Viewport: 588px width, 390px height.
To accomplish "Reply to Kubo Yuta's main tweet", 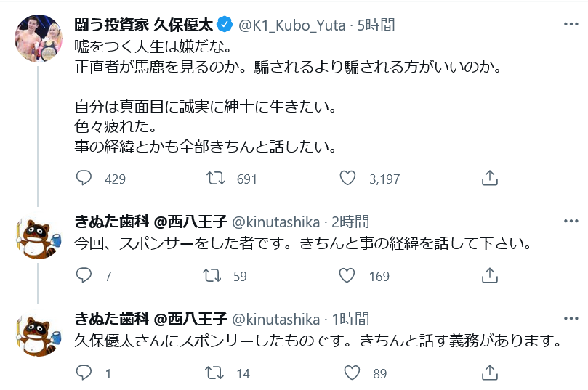I will point(84,178).
